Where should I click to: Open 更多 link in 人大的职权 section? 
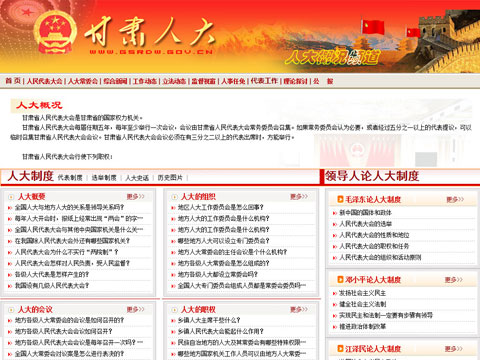(299, 310)
